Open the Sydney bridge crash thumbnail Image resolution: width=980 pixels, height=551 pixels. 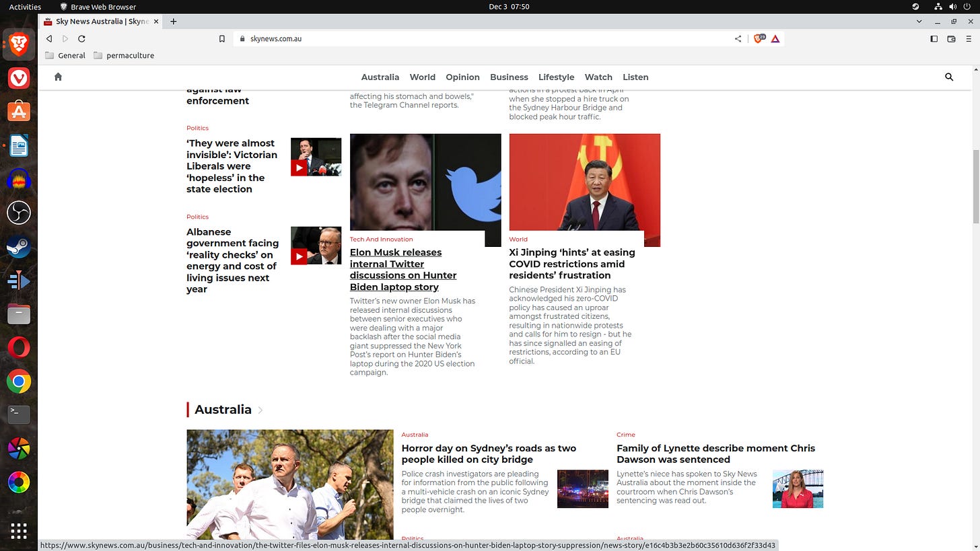(x=583, y=489)
